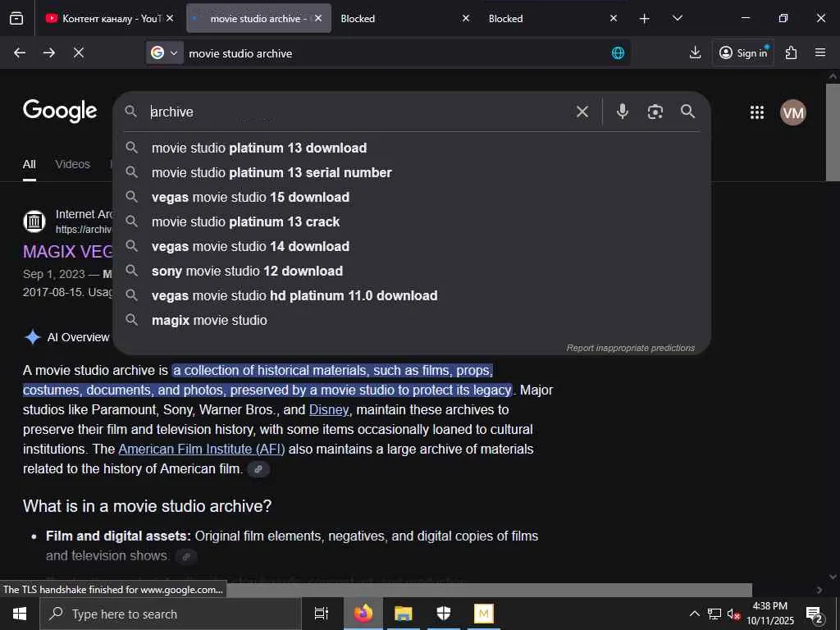Viewport: 840px width, 630px height.
Task: Click the Firefox taskbar icon
Action: tap(363, 614)
